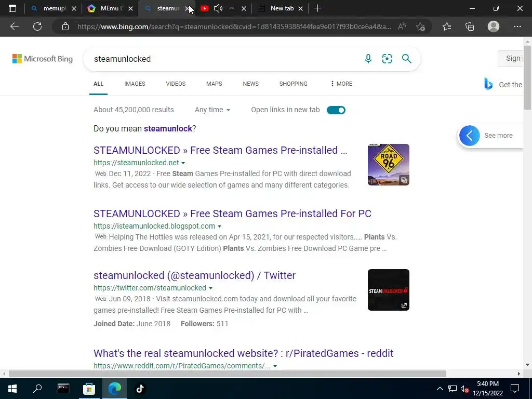This screenshot has height=399, width=532.
Task: Open the r/PiratedGames reddit result
Action: point(243,353)
